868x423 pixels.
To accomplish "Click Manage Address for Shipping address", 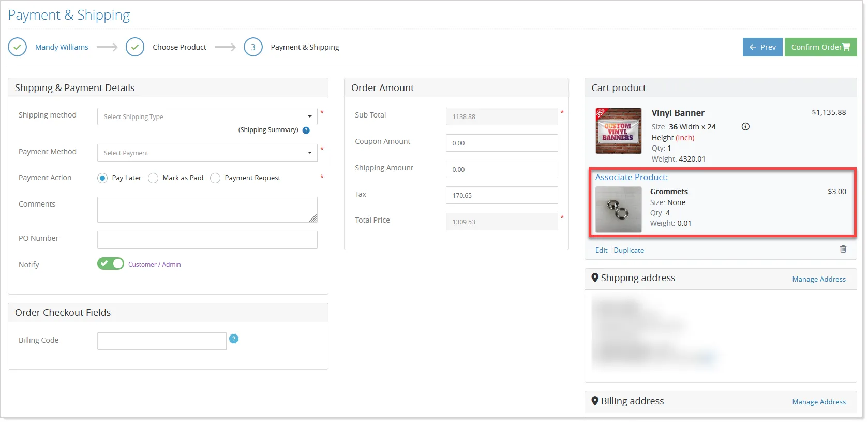I will pyautogui.click(x=819, y=279).
